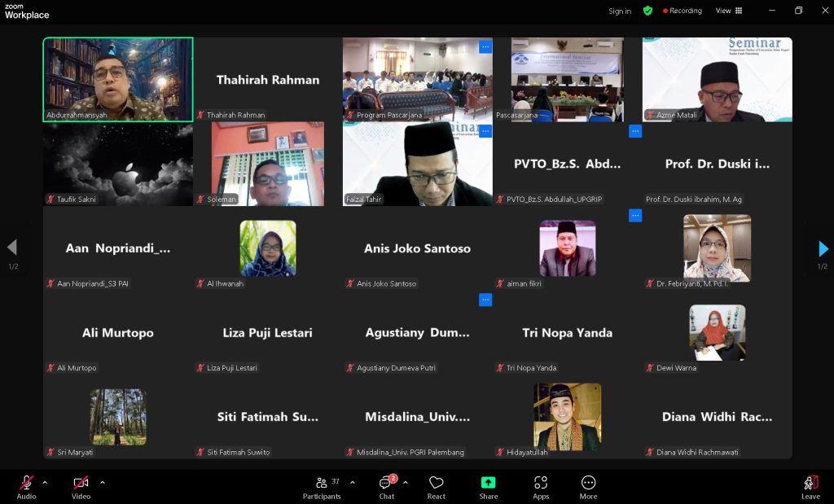This screenshot has width=834, height=504.
Task: Expand the chat options arrow
Action: point(406,483)
